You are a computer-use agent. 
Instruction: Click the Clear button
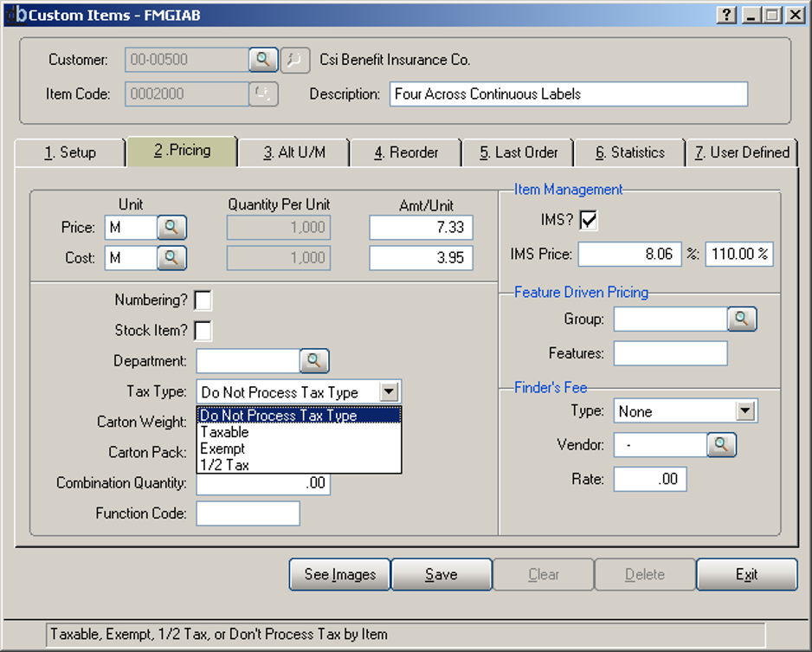544,574
